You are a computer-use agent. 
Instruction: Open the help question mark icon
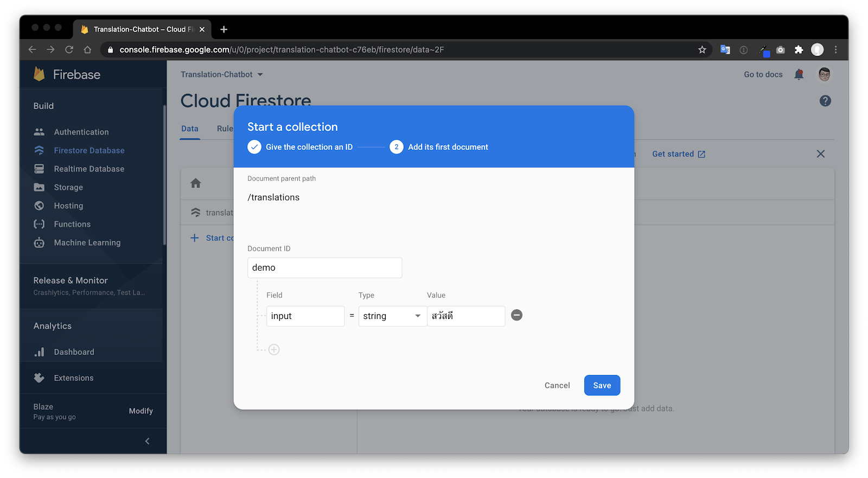pyautogui.click(x=825, y=101)
